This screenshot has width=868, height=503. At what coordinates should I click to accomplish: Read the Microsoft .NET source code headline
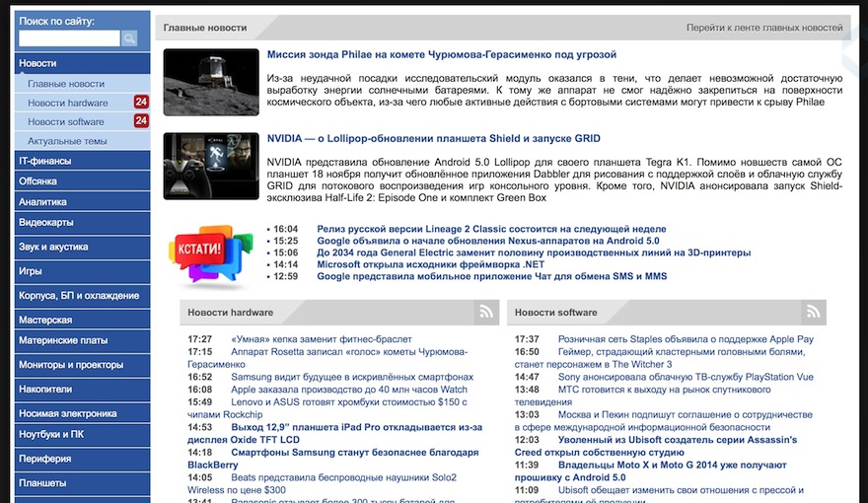(x=430, y=264)
